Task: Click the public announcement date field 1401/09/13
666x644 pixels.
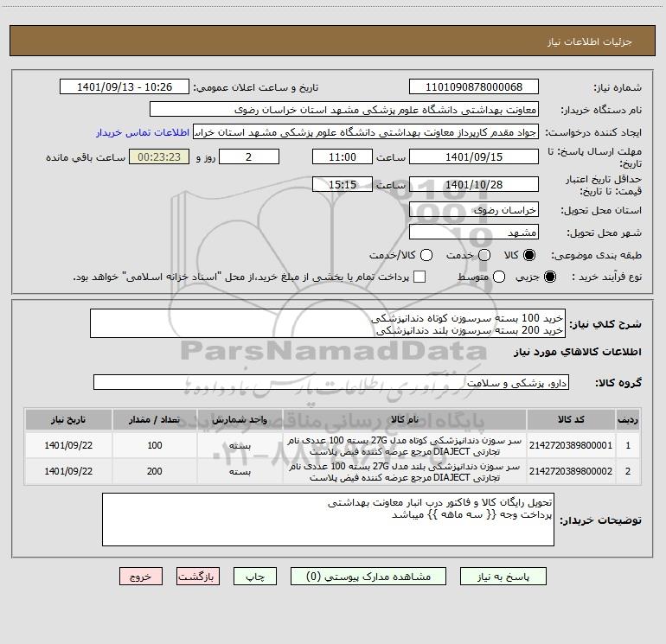Action: pyautogui.click(x=125, y=87)
